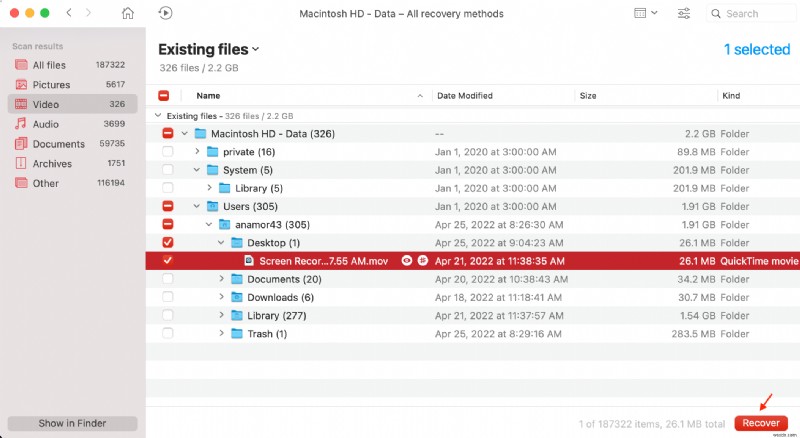Screen dimensions: 800x438
Task: Toggle the anamor43 (305) checkbox
Action: [x=167, y=225]
